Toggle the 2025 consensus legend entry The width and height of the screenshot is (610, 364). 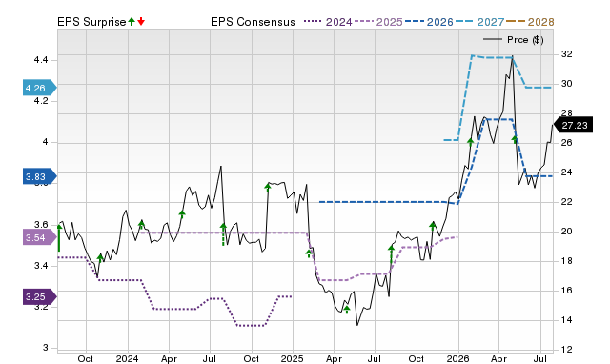(x=378, y=22)
